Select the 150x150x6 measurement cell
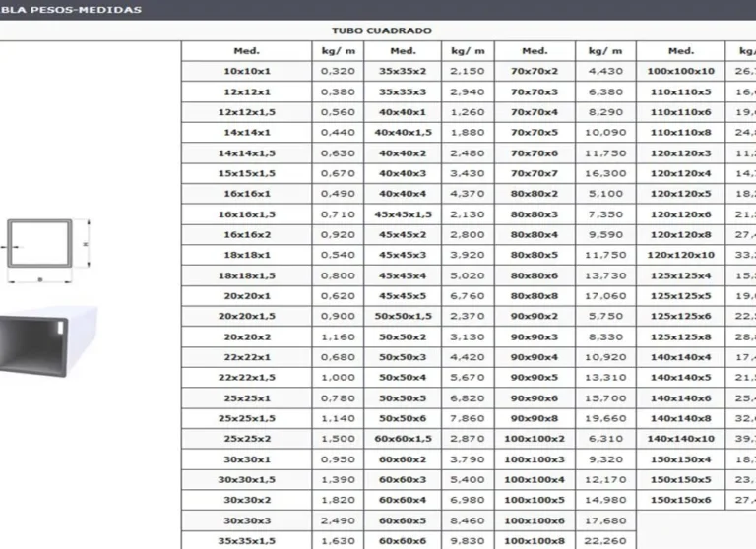This screenshot has height=549, width=756. (x=680, y=500)
